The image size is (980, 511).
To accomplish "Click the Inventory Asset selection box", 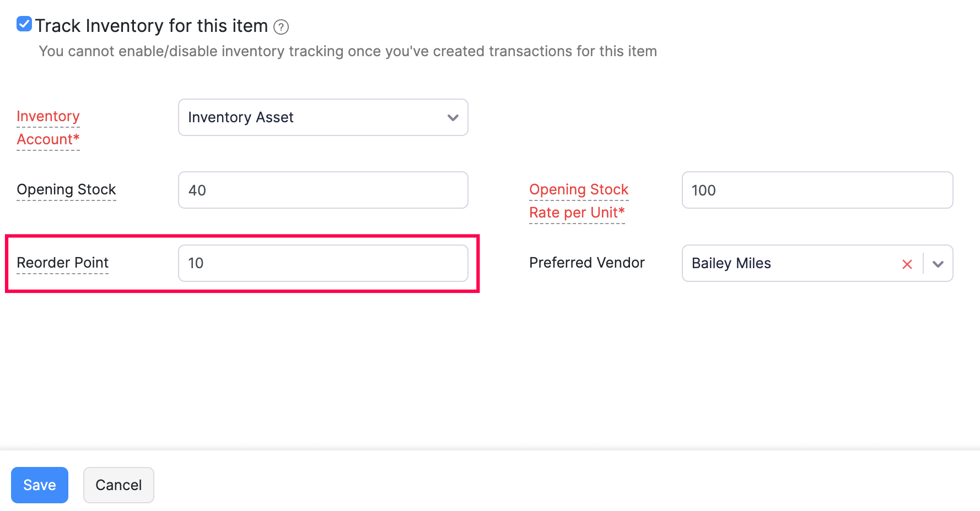I will coord(314,117).
